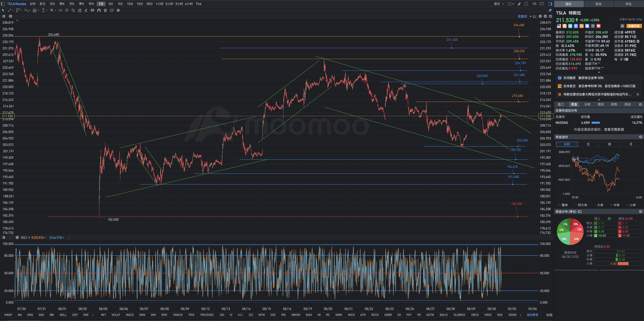Image resolution: width=644 pixels, height=321 pixels.
Task: Select the trend line drawing tool
Action: (x=10, y=10)
